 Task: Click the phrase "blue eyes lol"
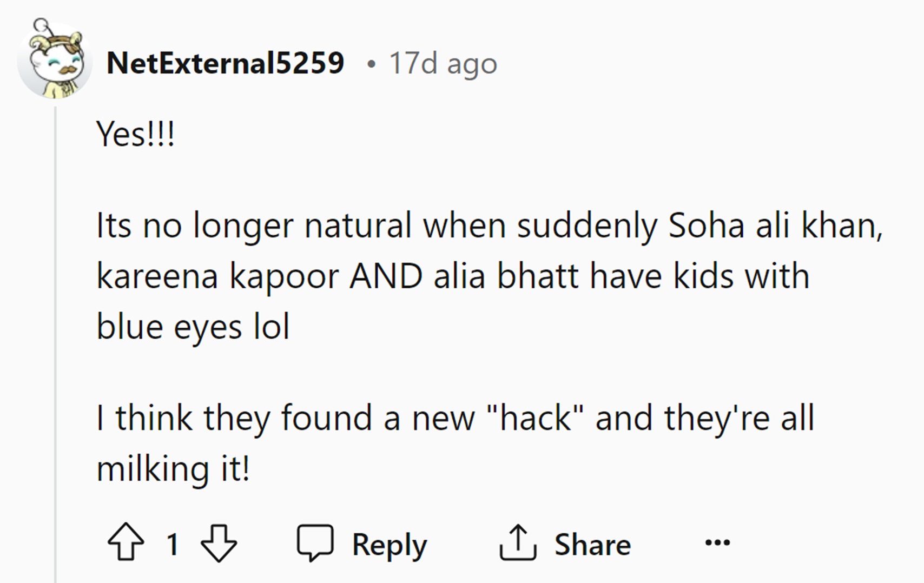click(x=193, y=327)
